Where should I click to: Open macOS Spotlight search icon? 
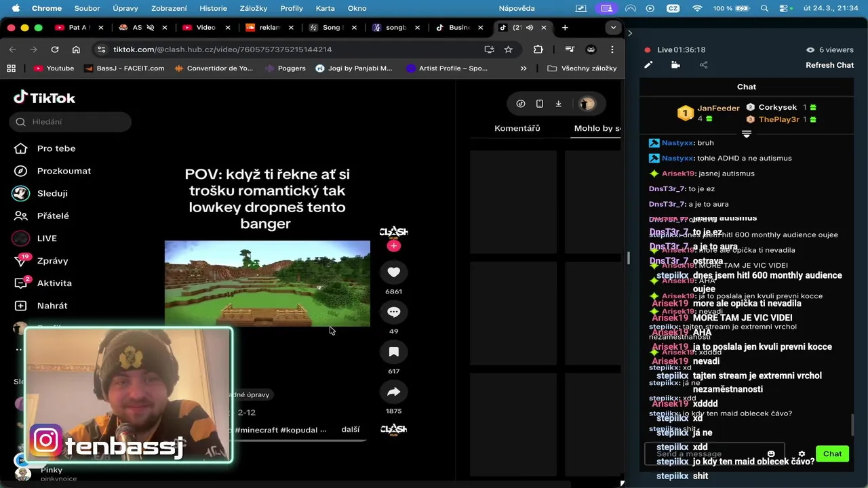[x=764, y=8]
